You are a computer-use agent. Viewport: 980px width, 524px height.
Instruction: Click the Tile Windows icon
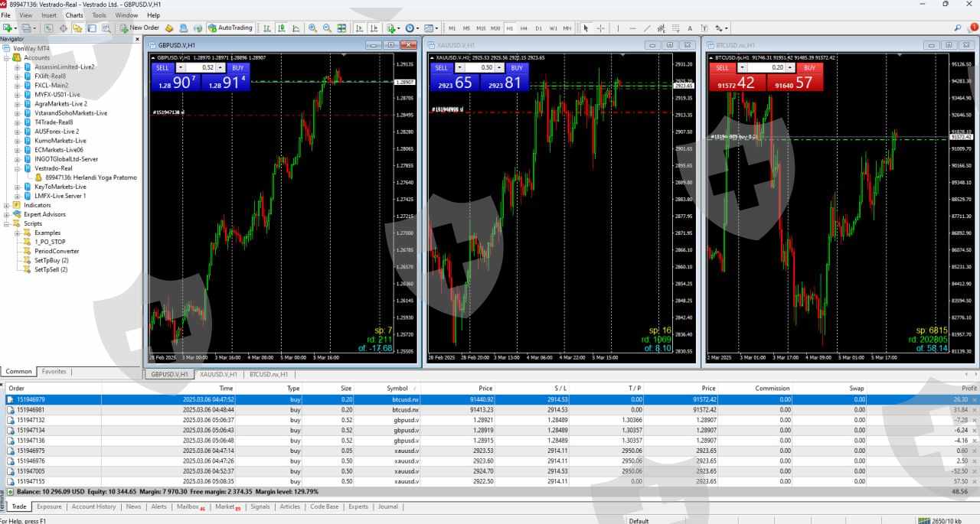pyautogui.click(x=341, y=28)
